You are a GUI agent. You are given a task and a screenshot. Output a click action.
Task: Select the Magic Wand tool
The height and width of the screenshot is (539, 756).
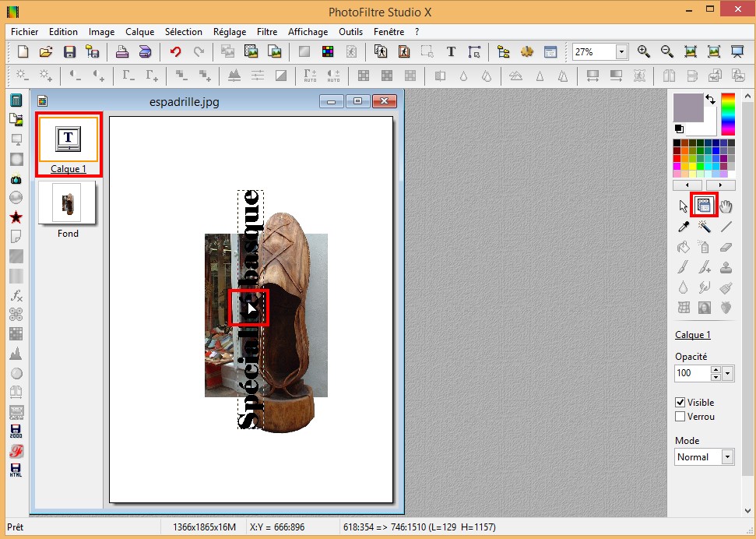click(705, 227)
